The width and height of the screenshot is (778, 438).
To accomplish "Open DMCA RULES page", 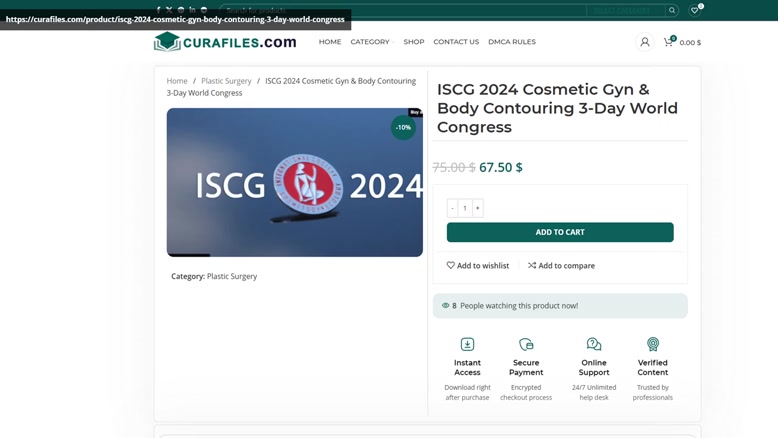I will (512, 42).
